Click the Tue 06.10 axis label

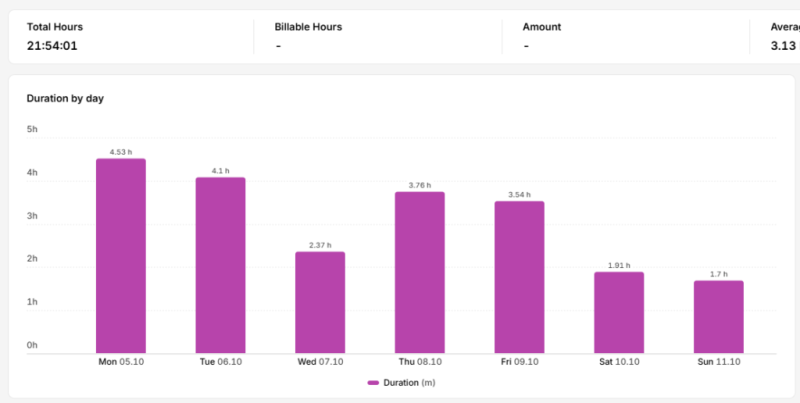pos(220,362)
